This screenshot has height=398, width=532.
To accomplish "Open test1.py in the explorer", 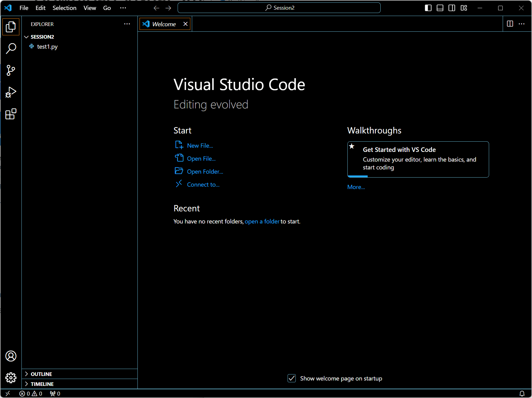I will (47, 47).
